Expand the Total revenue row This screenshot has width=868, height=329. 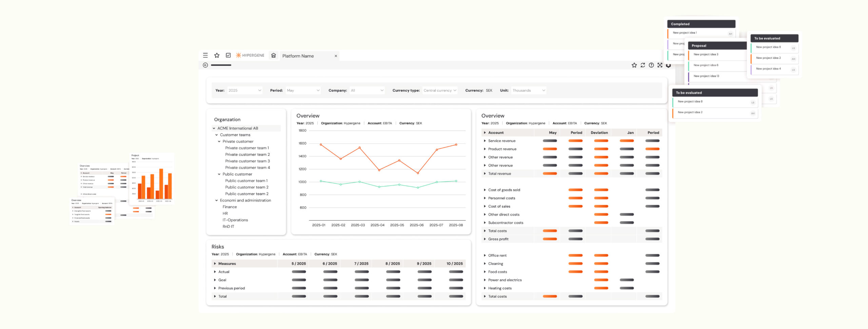[x=485, y=173]
